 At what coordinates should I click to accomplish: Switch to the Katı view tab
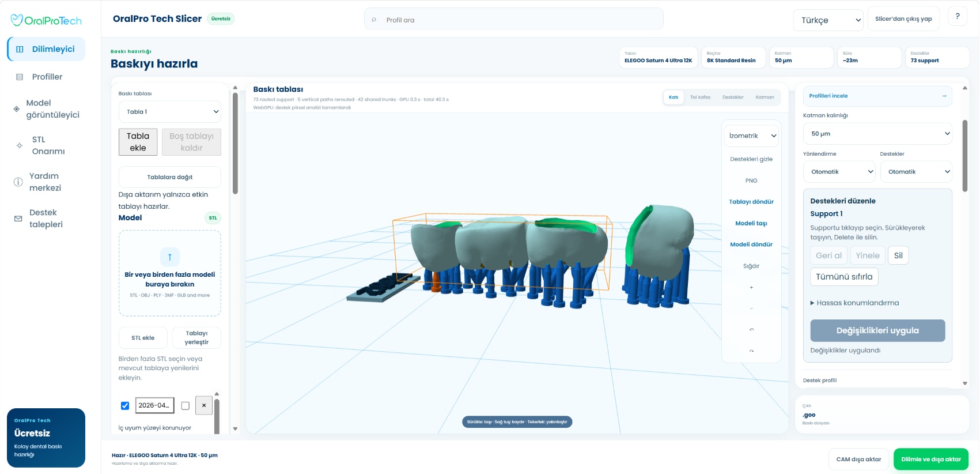[x=673, y=97]
